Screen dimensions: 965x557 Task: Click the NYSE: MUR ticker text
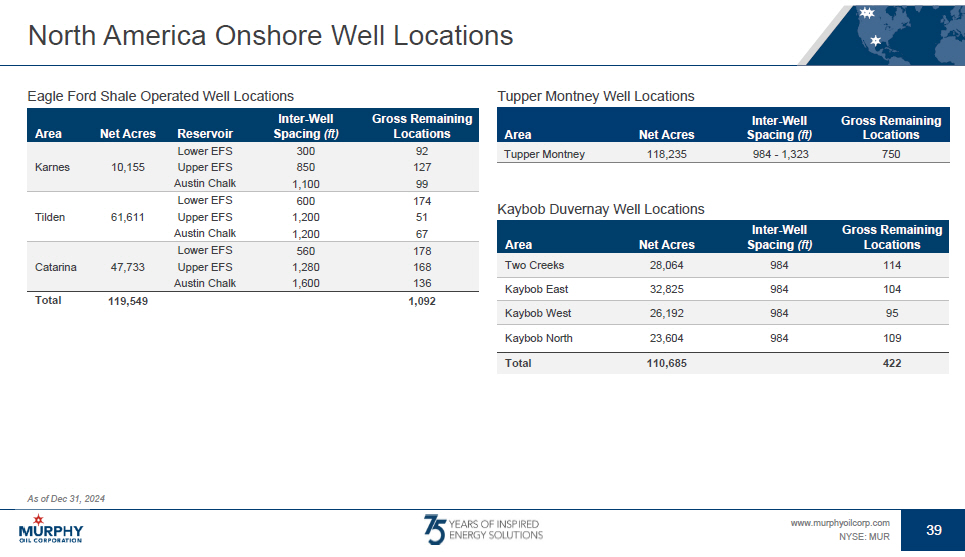tap(864, 537)
